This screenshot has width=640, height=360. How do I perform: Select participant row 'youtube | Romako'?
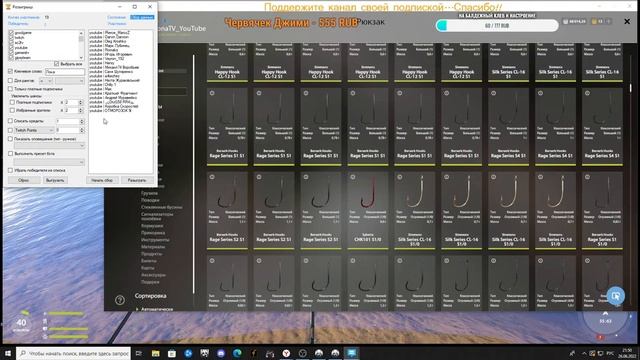[x=104, y=50]
